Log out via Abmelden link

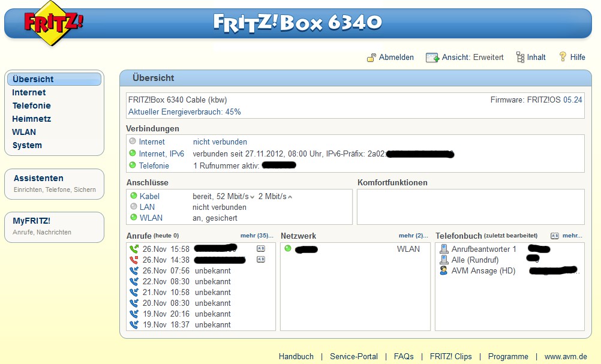tap(396, 57)
